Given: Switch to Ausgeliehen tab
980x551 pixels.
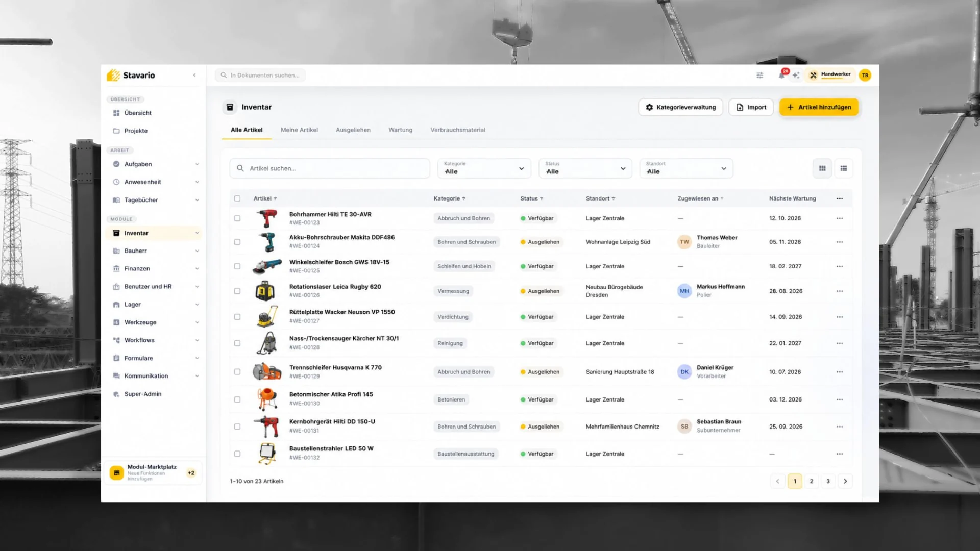Looking at the screenshot, I should [353, 130].
